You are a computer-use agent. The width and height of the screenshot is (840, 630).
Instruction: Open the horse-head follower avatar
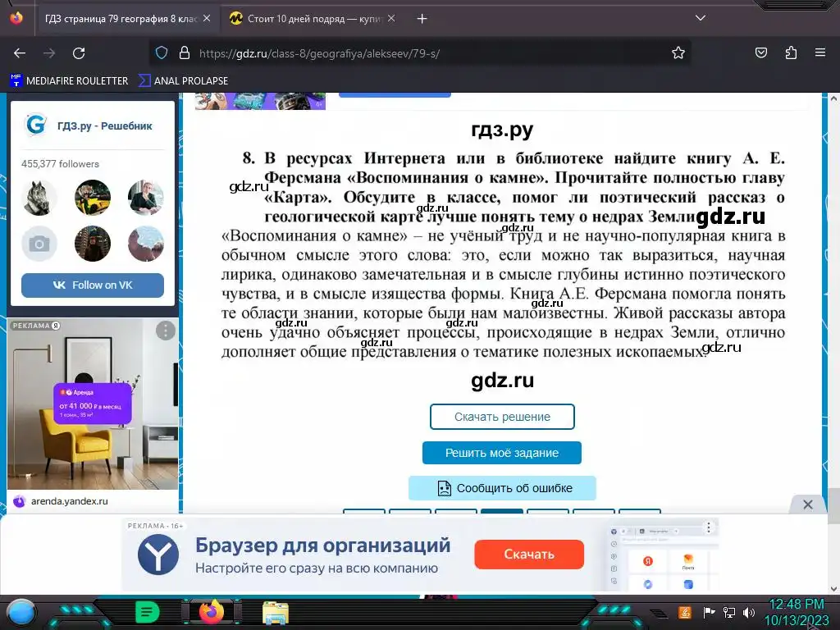point(39,198)
